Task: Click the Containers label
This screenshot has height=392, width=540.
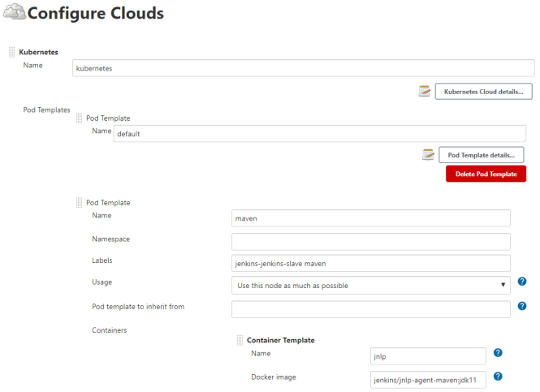Action: point(109,330)
